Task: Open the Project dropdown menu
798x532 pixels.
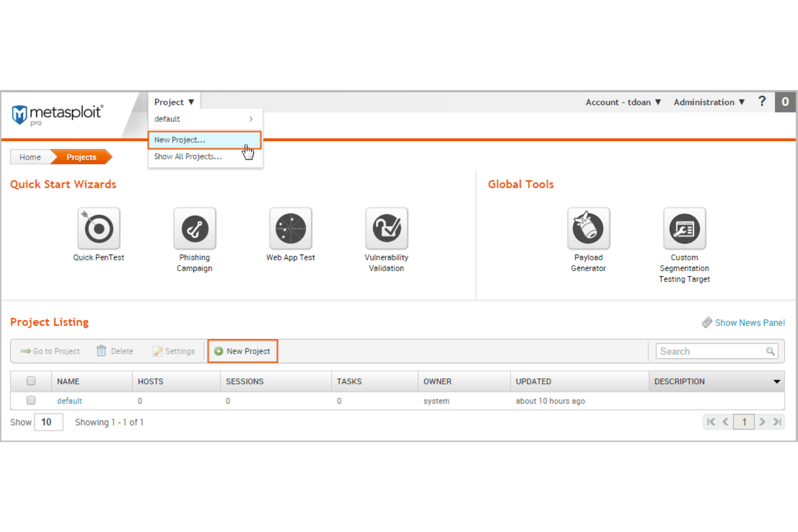Action: pos(174,102)
